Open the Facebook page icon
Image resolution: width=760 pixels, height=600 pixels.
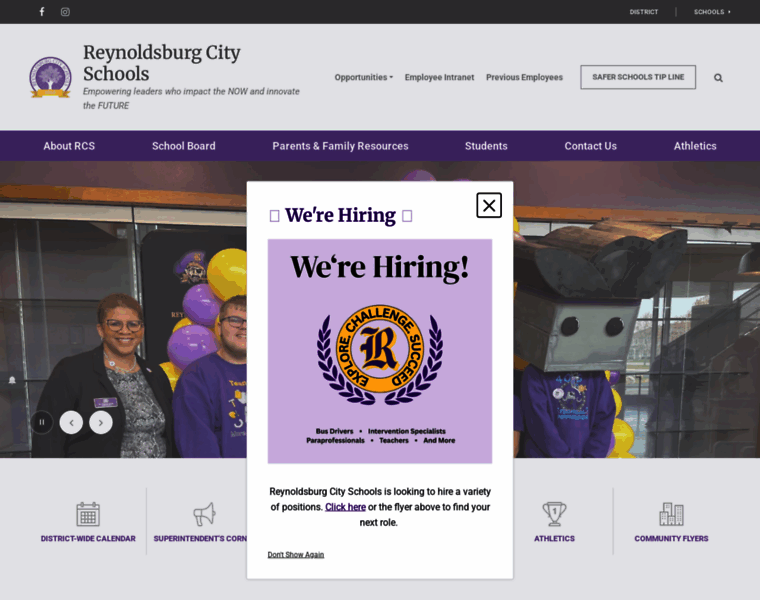click(42, 12)
